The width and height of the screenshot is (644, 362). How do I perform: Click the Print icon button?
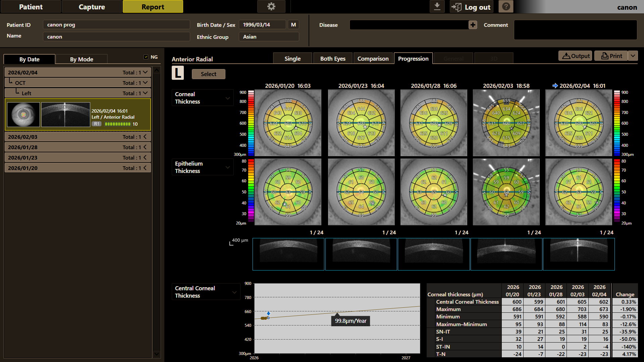(x=611, y=56)
